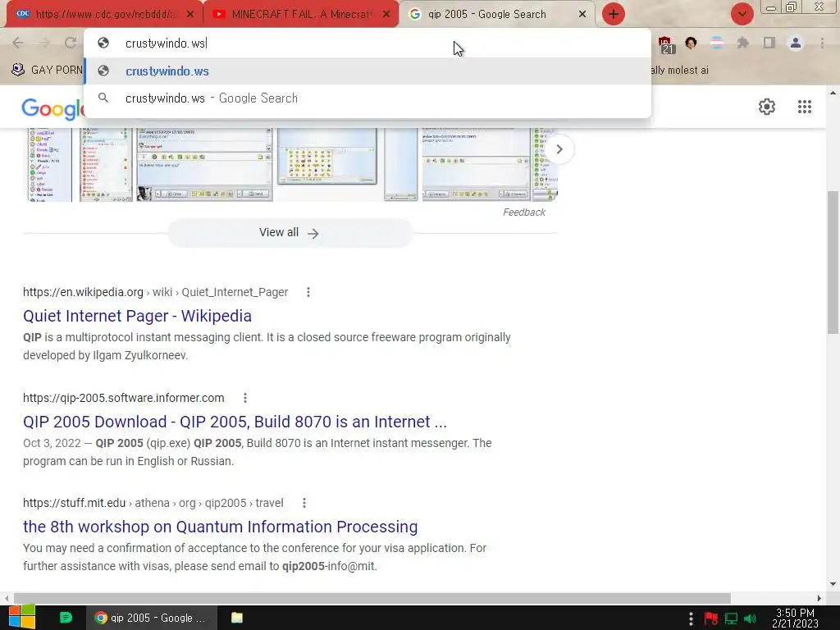
Task: Open the avatar face extension icon
Action: pyautogui.click(x=691, y=43)
